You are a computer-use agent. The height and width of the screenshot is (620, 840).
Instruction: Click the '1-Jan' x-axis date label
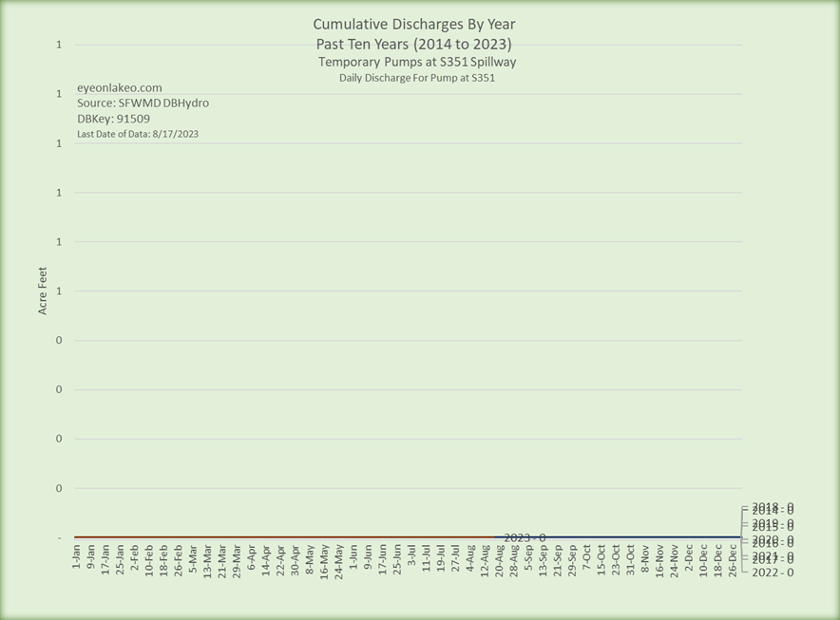[77, 555]
